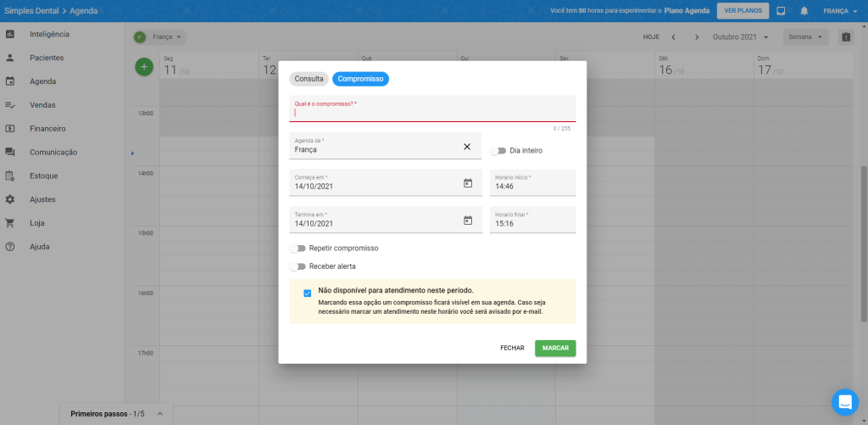Click the Simples Dental breadcrumb link
The image size is (868, 425).
click(30, 10)
